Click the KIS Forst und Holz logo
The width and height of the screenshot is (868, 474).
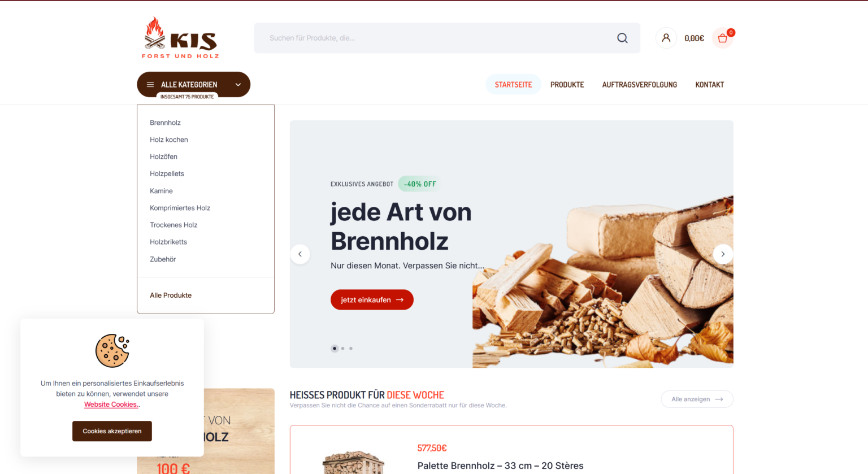pos(180,37)
